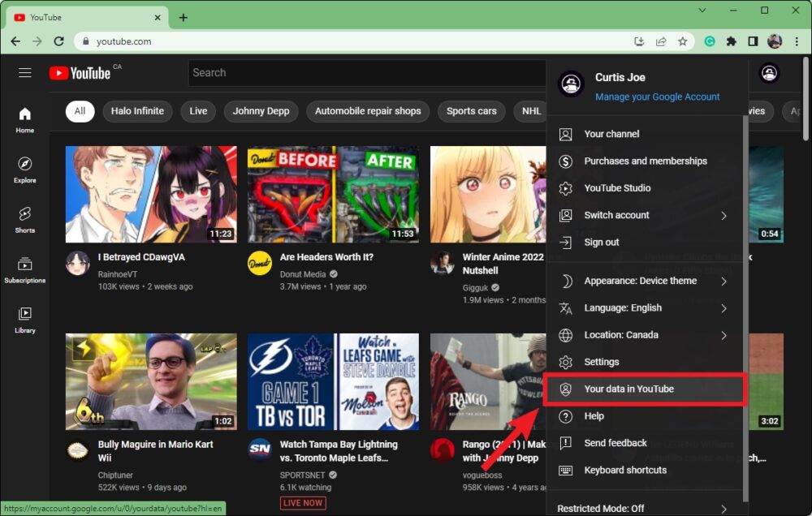This screenshot has height=516, width=812.
Task: Click Manage your Google Account link
Action: [x=657, y=97]
